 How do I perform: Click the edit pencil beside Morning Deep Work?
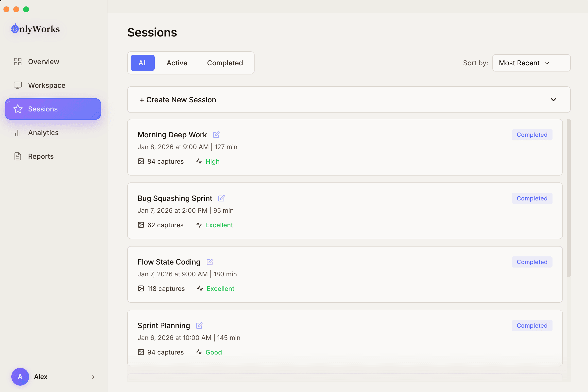click(x=216, y=135)
